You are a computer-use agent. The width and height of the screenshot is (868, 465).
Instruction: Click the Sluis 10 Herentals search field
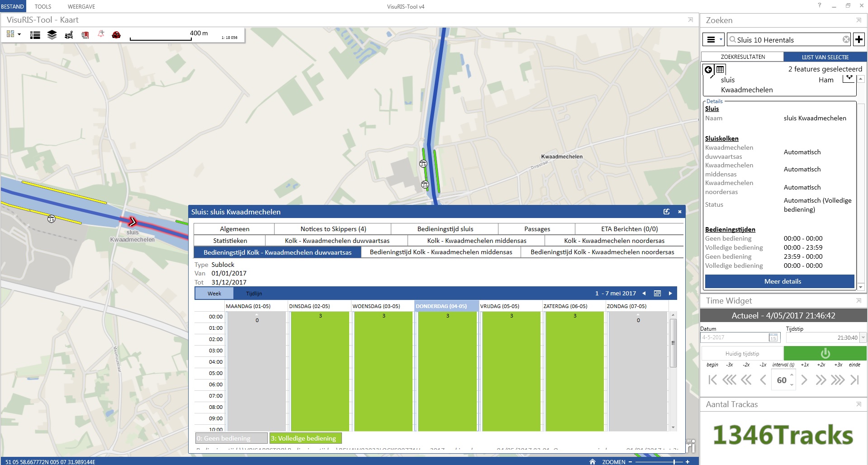788,40
